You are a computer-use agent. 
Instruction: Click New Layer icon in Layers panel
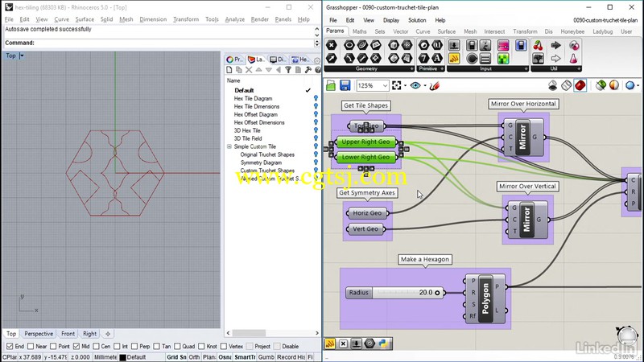tap(229, 70)
